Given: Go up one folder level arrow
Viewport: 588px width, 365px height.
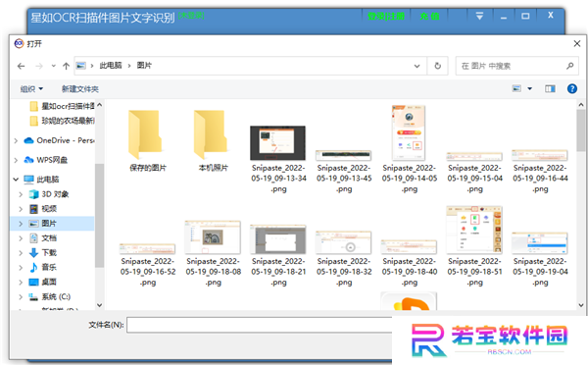Looking at the screenshot, I should tap(66, 66).
